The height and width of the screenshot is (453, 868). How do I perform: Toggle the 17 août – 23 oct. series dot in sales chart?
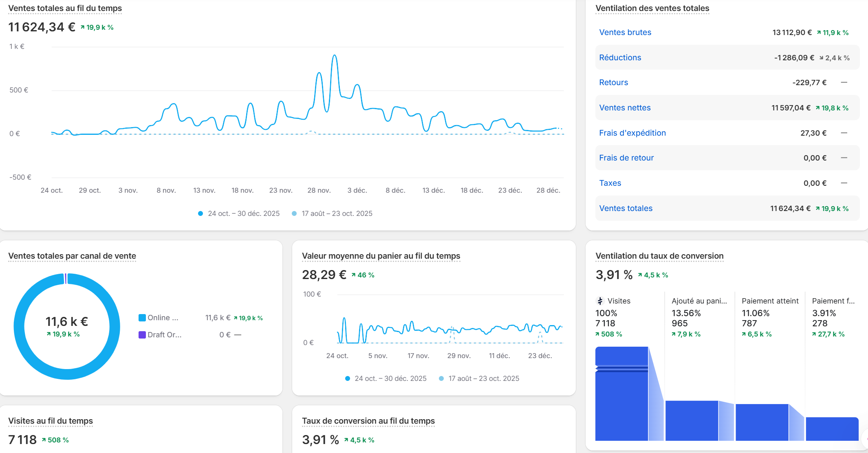pos(294,213)
